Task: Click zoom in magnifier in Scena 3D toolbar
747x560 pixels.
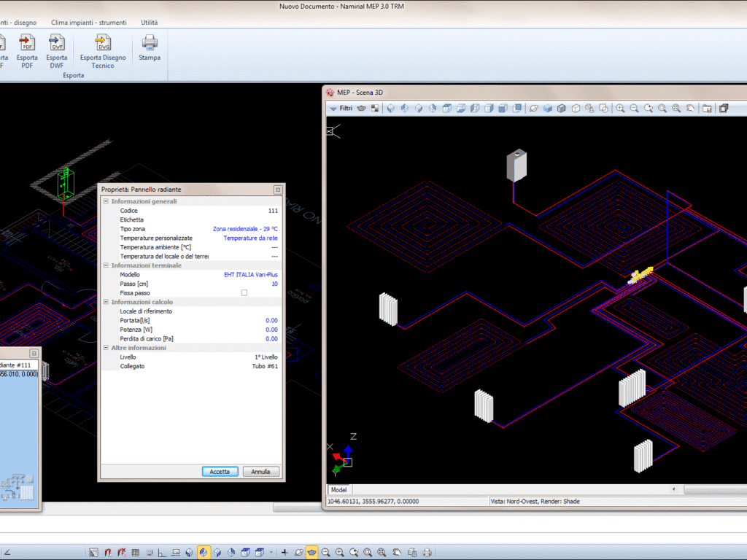Action: coord(620,109)
